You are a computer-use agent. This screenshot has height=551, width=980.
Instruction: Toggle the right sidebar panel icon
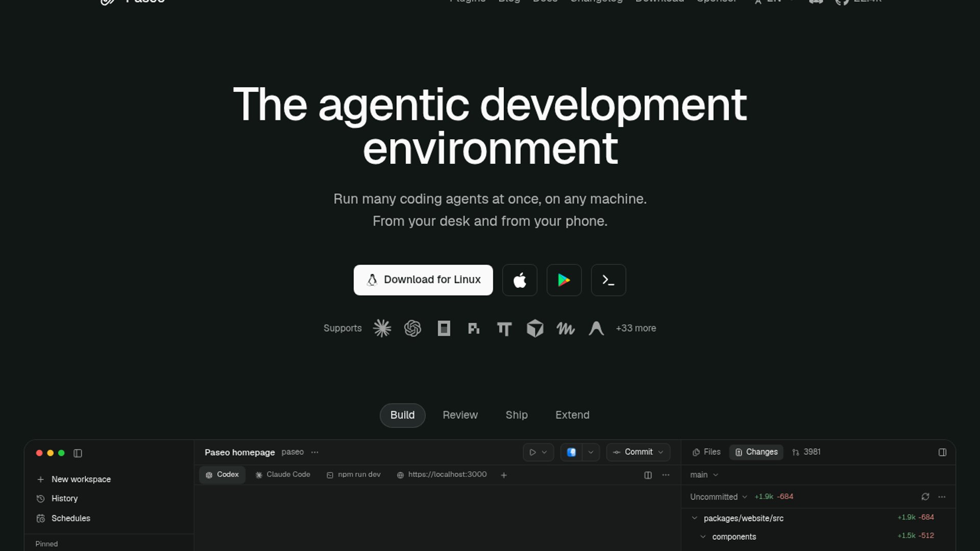[942, 453]
